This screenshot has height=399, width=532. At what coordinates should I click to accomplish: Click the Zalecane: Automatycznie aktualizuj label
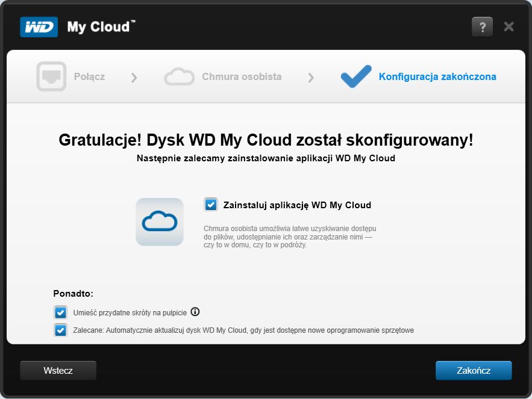point(243,330)
